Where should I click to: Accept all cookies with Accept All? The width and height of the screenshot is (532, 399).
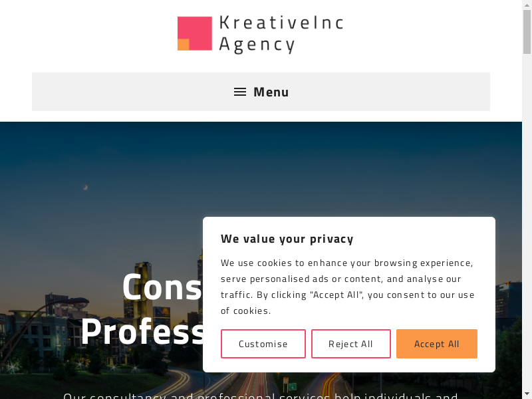point(437,344)
